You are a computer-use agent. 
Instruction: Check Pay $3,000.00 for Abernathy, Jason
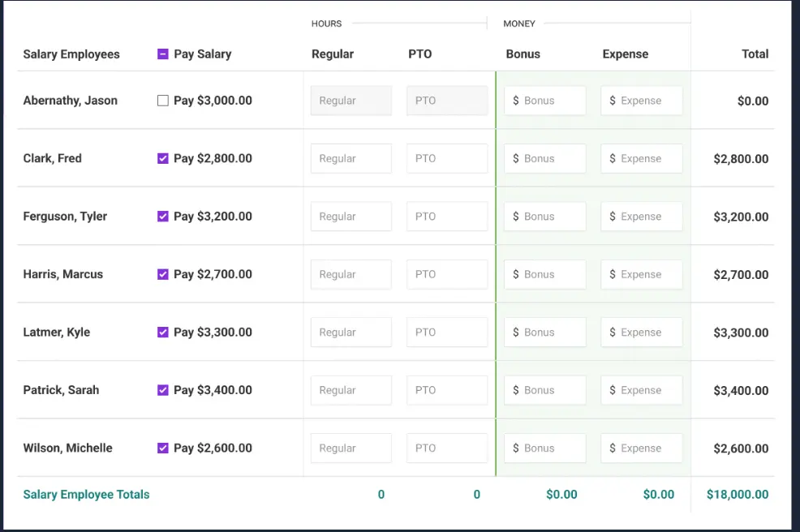click(x=163, y=101)
